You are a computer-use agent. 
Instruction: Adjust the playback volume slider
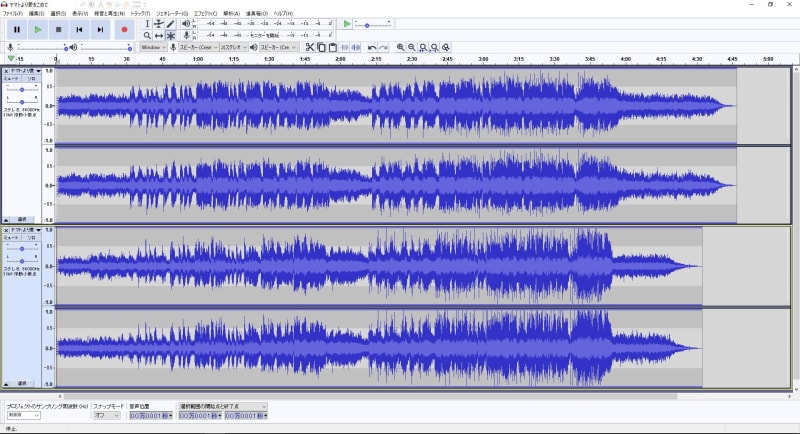point(106,47)
